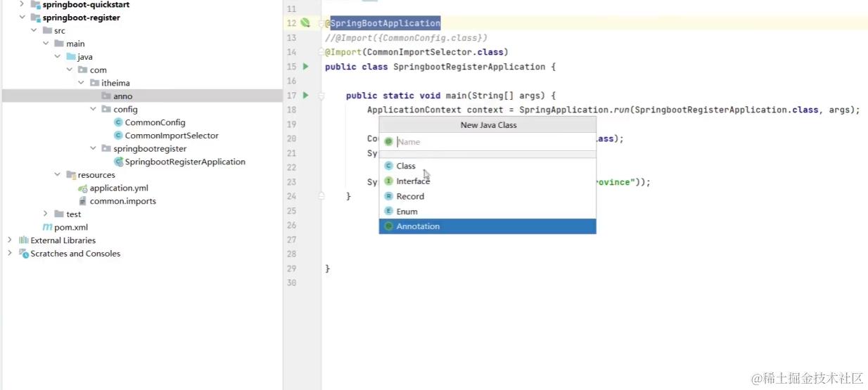Pick Record from the class type list

[x=410, y=197]
